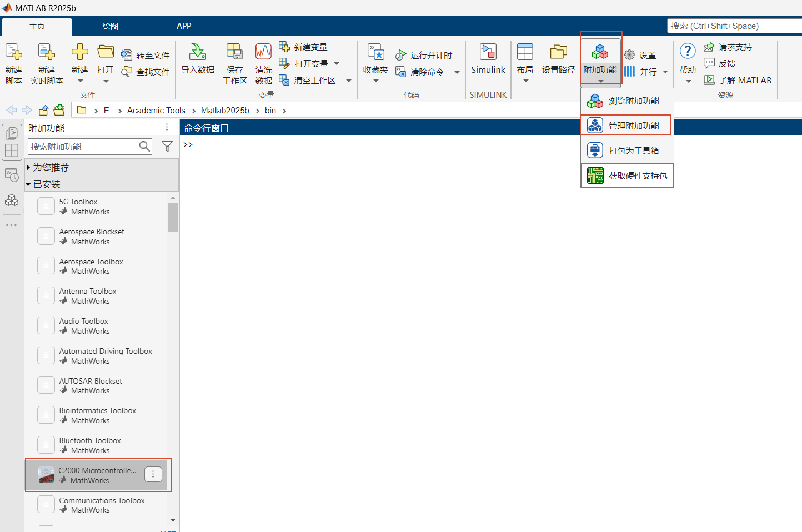This screenshot has height=532, width=802.
Task: Open the command history sidebar icon
Action: coord(12,175)
